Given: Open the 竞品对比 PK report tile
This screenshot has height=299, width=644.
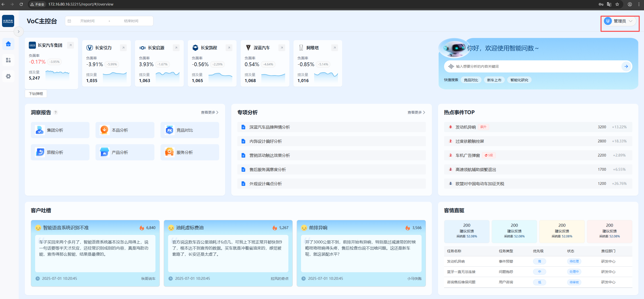Looking at the screenshot, I should coord(190,130).
